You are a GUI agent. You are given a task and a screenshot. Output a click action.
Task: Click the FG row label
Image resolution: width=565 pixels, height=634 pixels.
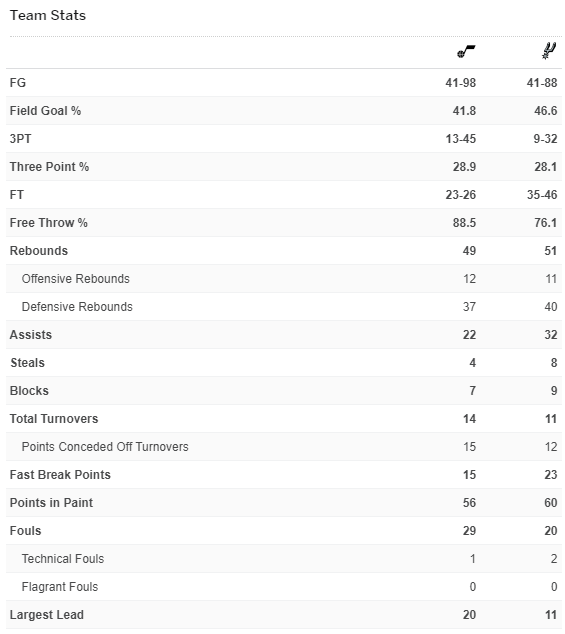pyautogui.click(x=18, y=82)
